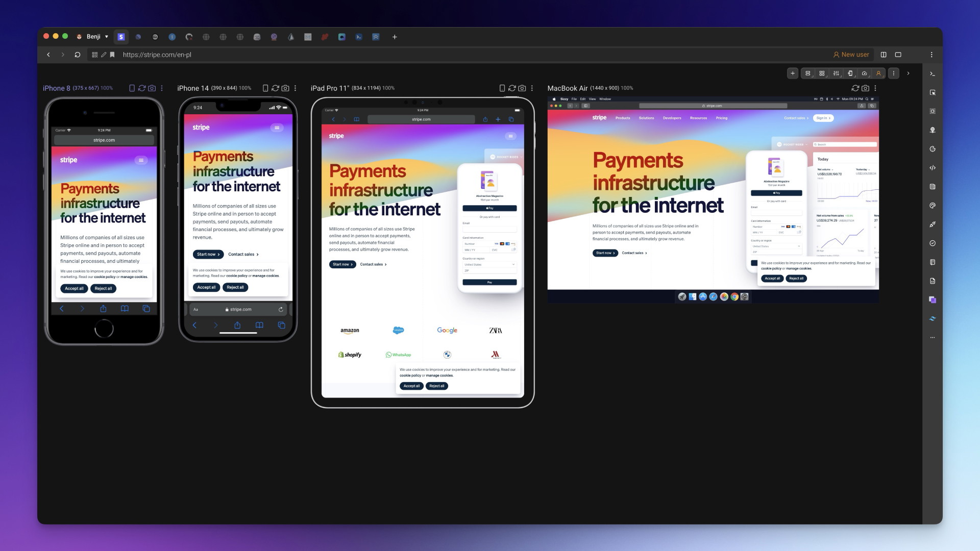Click the add new device icon

[793, 73]
